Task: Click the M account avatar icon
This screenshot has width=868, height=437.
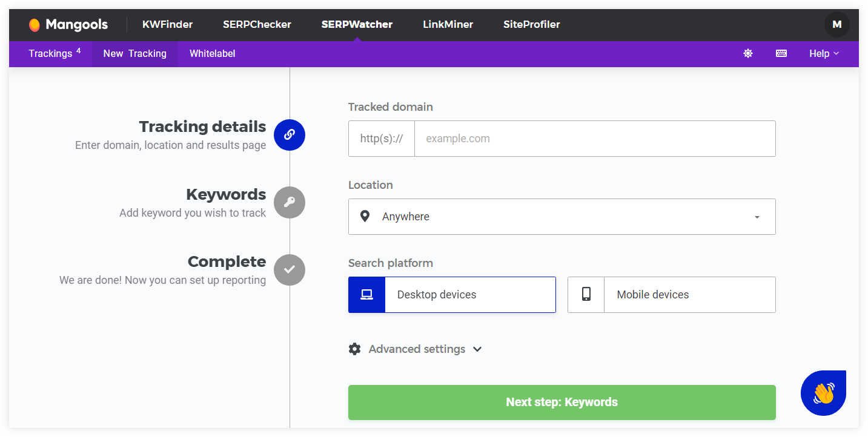Action: 837,24
